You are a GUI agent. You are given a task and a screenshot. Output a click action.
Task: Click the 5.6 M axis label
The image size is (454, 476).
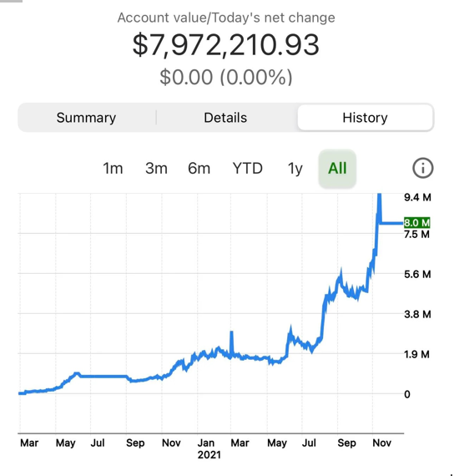(x=417, y=274)
